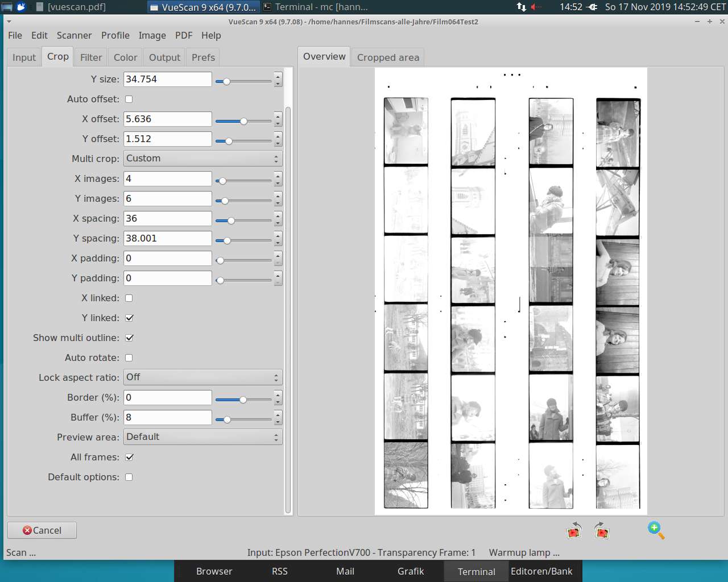Enable the Auto offset checkbox

[x=129, y=99]
